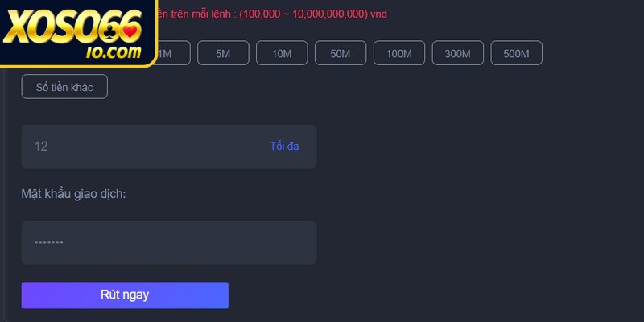Click the "Tối đa" max amount link
The width and height of the screenshot is (644, 322).
pyautogui.click(x=284, y=147)
